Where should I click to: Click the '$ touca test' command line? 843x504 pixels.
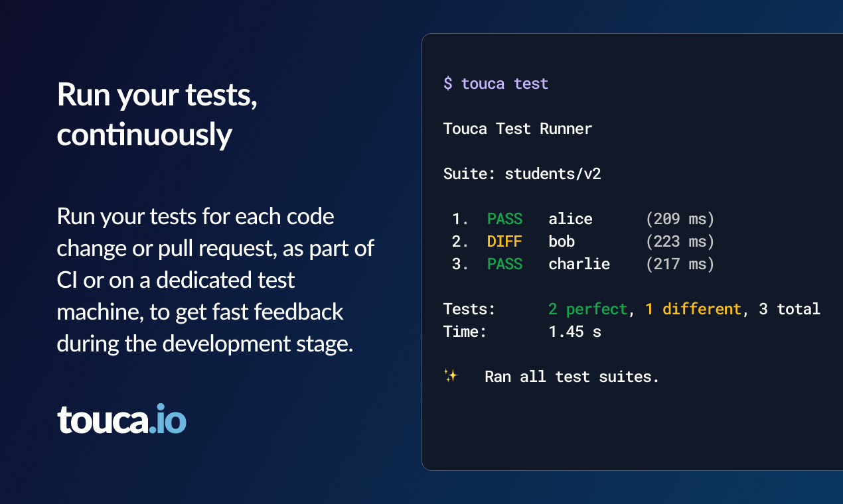coord(496,84)
